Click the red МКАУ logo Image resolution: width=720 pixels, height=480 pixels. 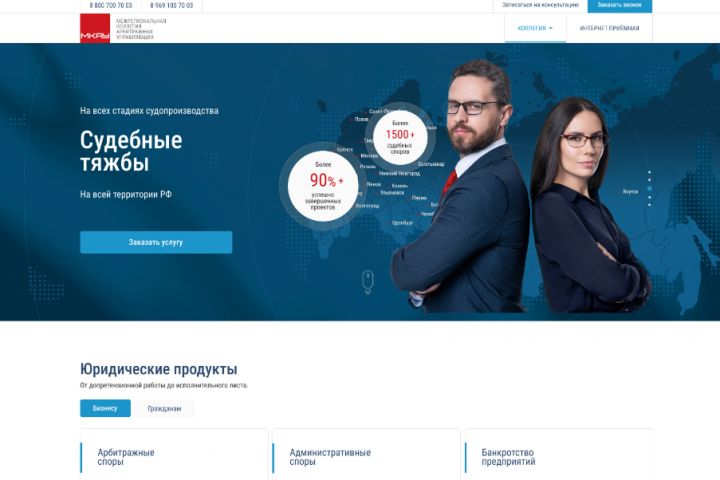click(95, 28)
